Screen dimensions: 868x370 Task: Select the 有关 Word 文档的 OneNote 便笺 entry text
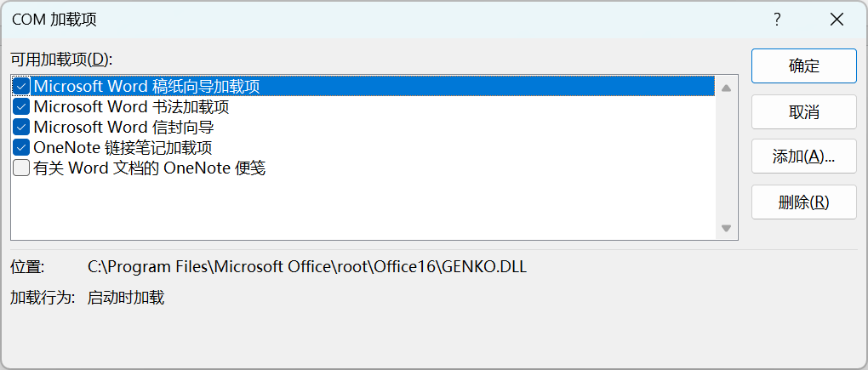pyautogui.click(x=150, y=168)
